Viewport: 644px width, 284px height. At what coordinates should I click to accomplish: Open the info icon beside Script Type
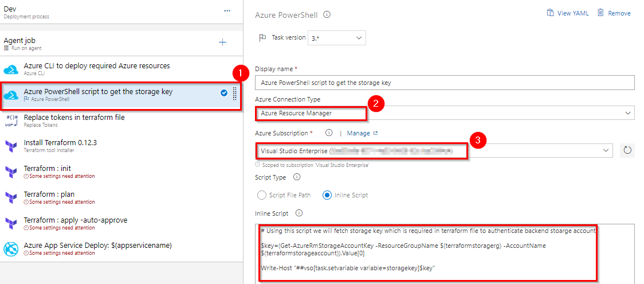pyautogui.click(x=297, y=177)
